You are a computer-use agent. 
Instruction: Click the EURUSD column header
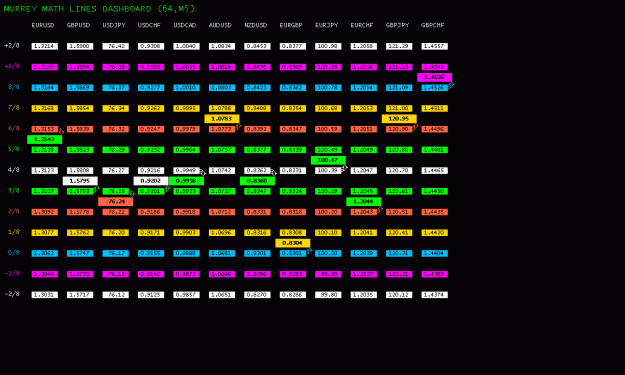point(43,25)
